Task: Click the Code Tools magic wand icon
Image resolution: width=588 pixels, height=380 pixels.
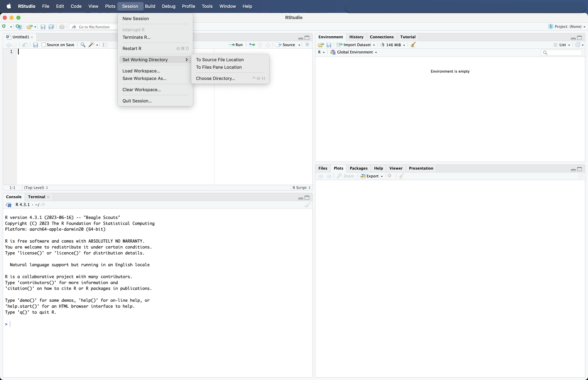Action: [92, 45]
